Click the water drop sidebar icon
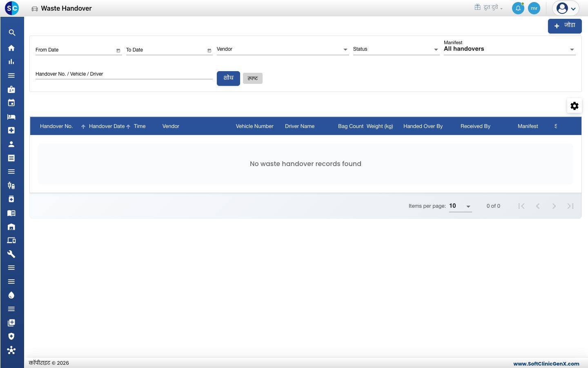588x368 pixels. point(11,295)
